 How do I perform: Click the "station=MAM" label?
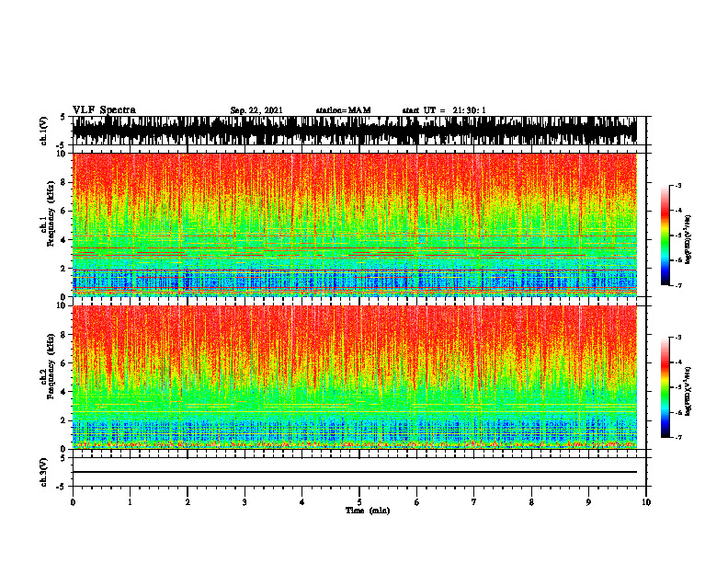pos(343,110)
